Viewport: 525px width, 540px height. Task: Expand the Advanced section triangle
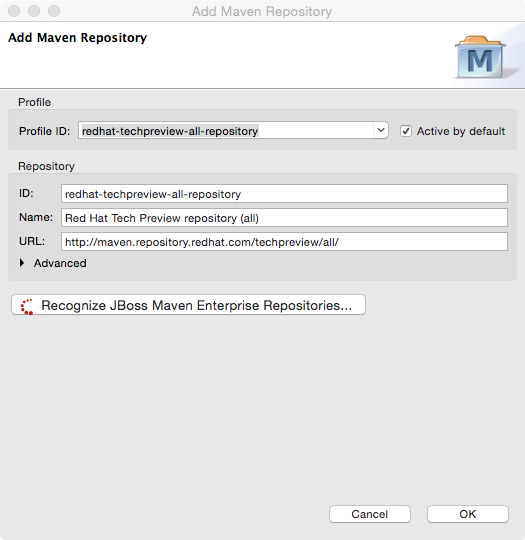tap(22, 263)
